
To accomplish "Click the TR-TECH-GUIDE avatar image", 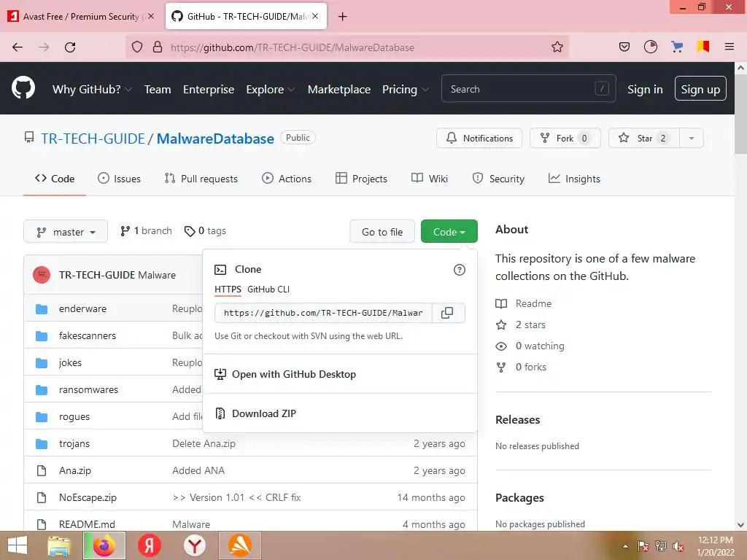I will (42, 275).
